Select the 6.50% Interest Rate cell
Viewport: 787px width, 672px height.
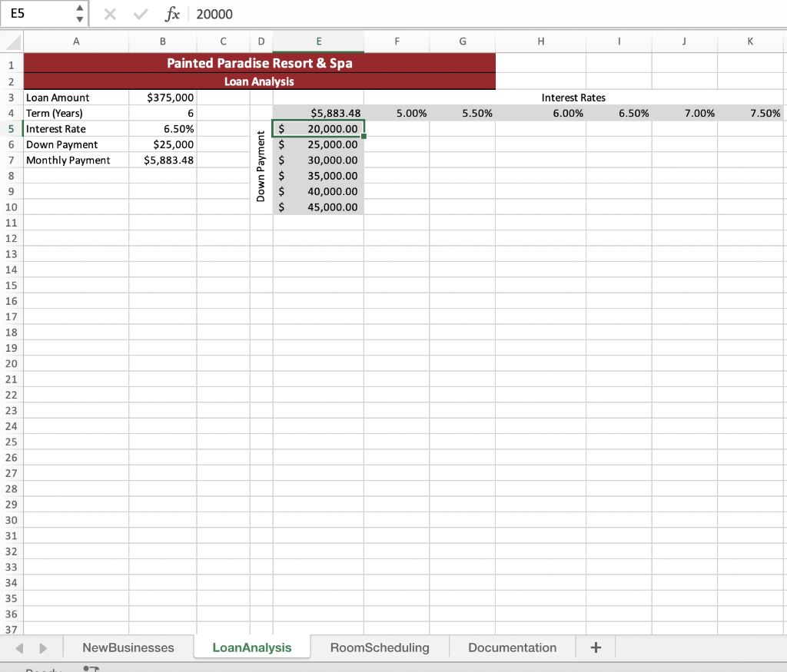[163, 128]
